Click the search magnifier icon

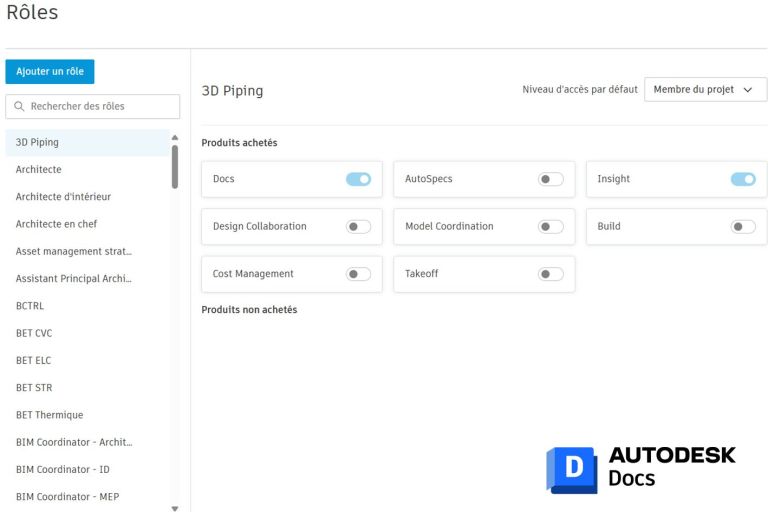19,106
